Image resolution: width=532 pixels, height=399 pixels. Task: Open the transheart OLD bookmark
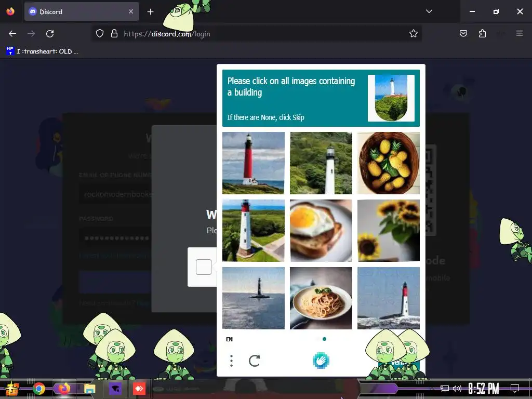tap(43, 51)
